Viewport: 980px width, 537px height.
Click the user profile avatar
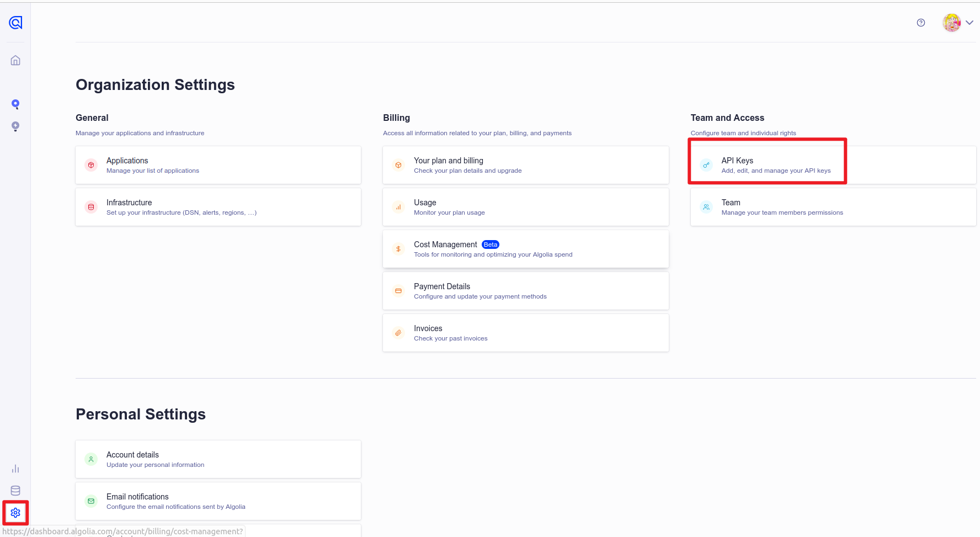951,23
